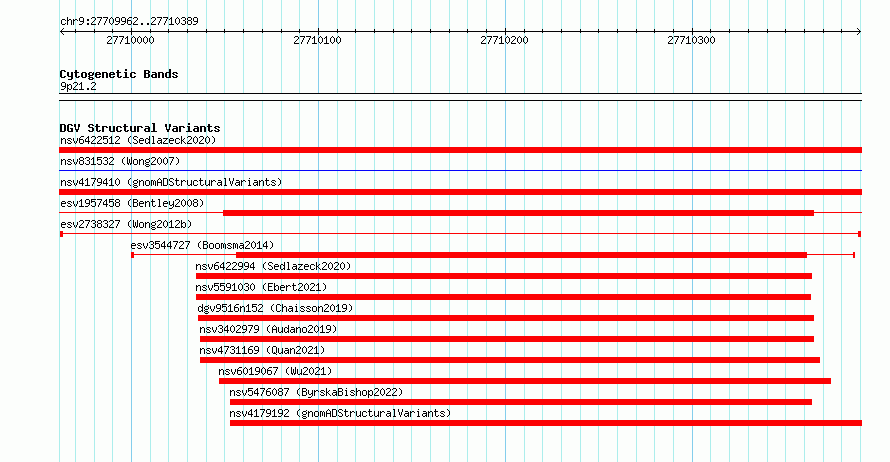890x462 pixels.
Task: Click the red bar under nsv6422994
Action: tap(504, 276)
